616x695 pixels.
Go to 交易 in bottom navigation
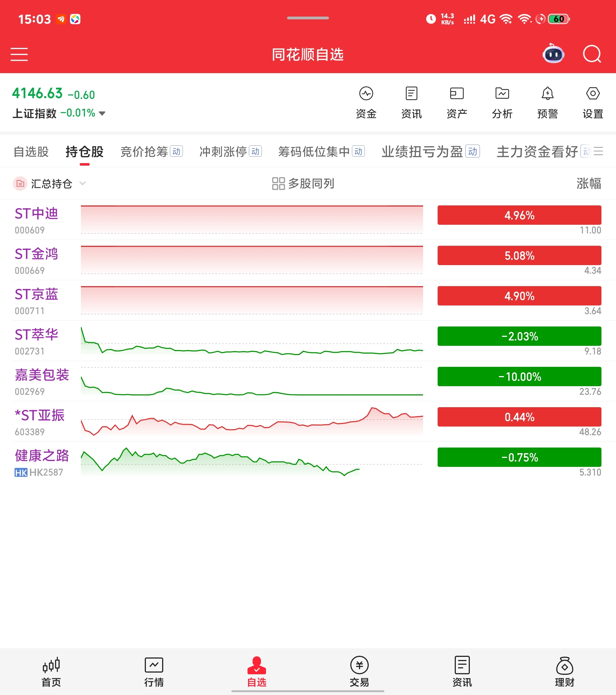[359, 671]
